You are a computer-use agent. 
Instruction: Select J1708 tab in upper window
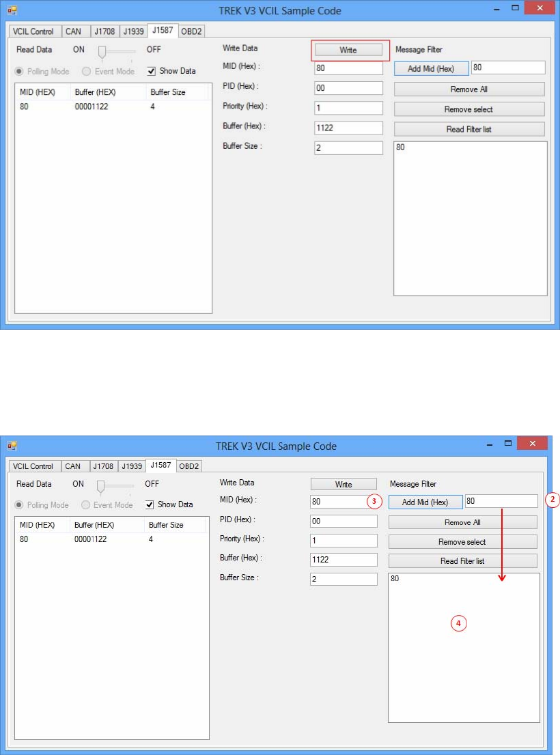tap(104, 31)
